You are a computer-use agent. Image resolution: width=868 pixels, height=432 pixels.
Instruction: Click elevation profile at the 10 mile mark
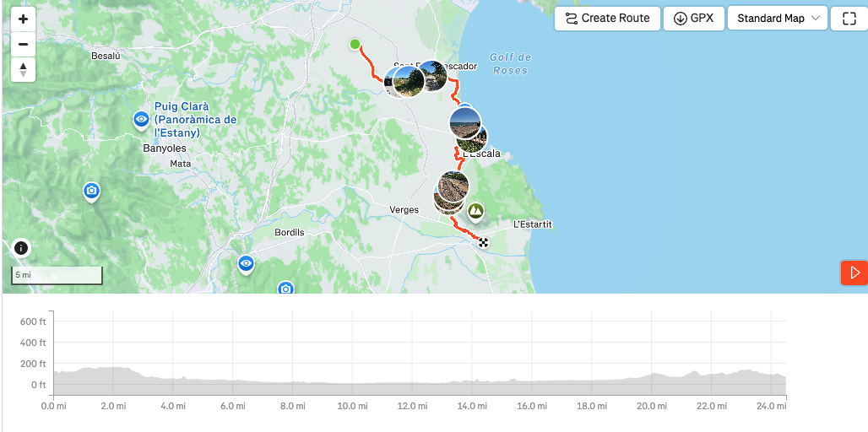(352, 384)
